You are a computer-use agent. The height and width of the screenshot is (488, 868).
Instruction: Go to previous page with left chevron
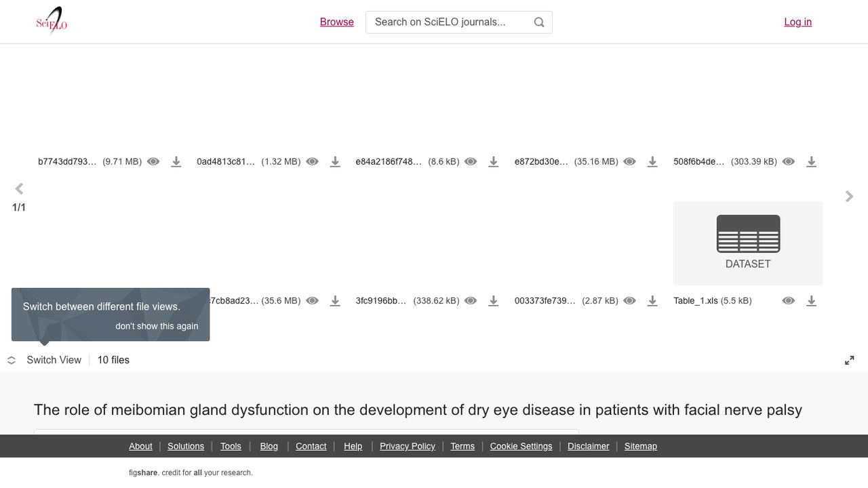click(19, 189)
